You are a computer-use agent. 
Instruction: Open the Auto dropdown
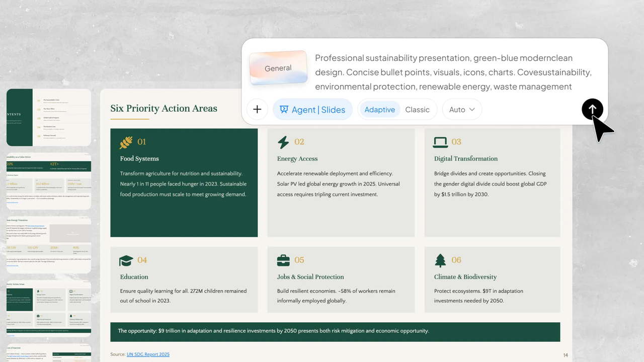coord(462,109)
